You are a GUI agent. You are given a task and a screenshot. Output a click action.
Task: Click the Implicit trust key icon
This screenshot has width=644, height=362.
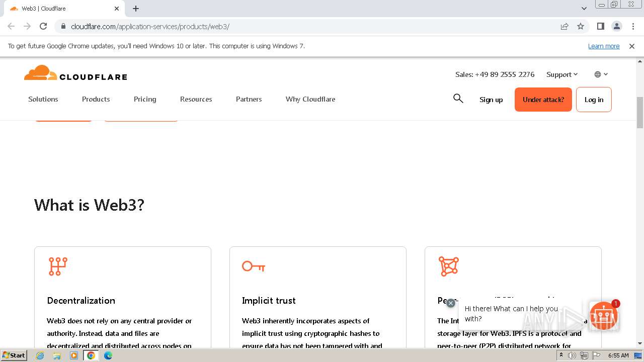pos(254,266)
